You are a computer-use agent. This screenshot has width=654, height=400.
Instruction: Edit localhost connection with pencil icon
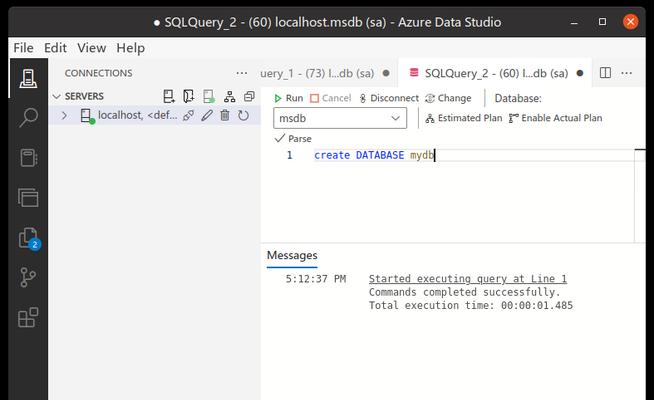point(207,115)
